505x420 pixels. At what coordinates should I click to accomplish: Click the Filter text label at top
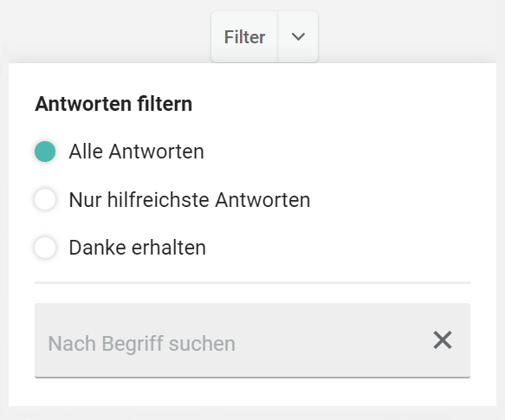(x=244, y=36)
